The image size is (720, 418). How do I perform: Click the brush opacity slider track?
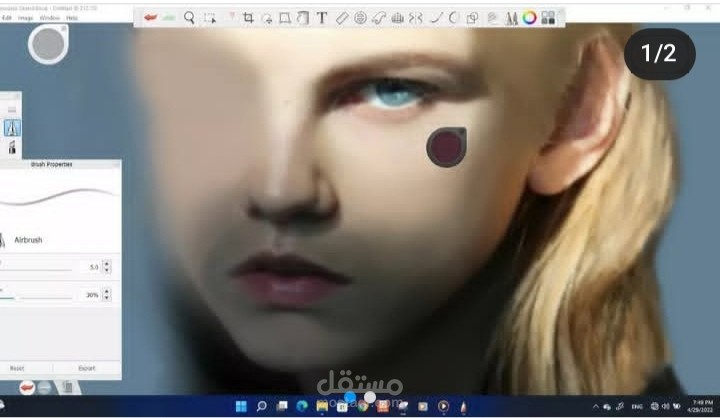[x=36, y=298]
